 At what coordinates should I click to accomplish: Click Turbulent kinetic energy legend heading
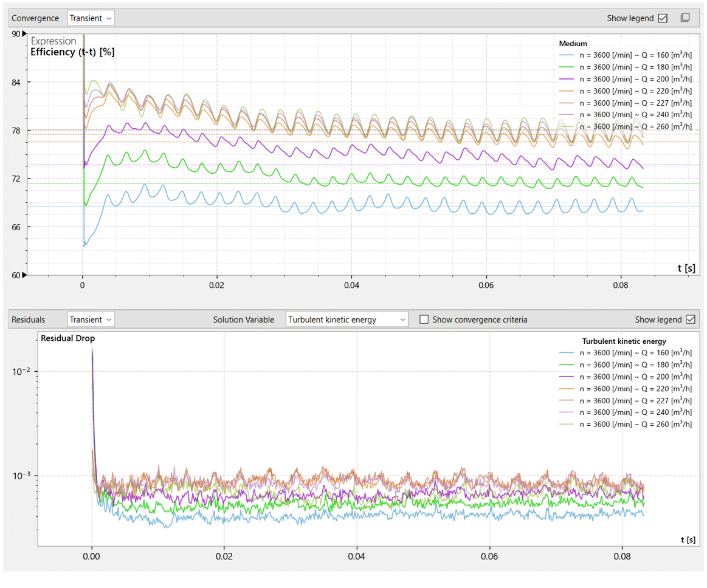(624, 341)
